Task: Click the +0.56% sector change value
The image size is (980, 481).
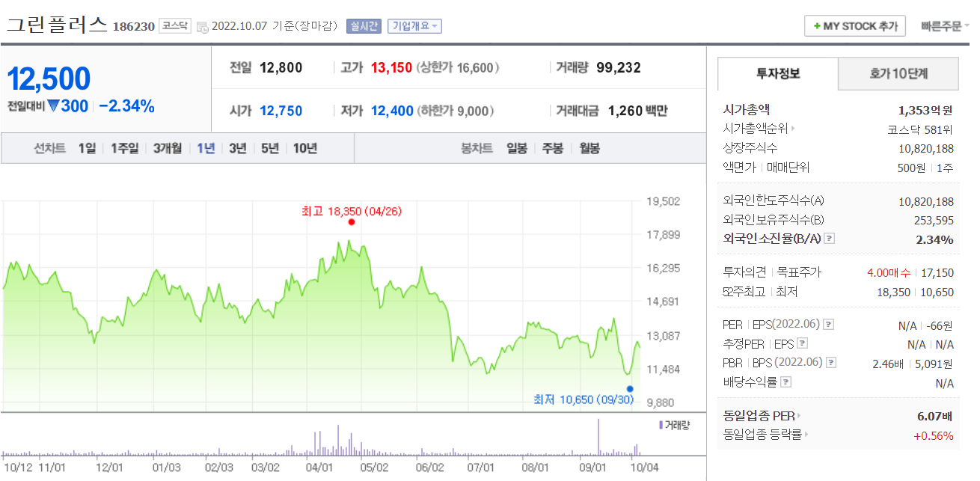Action: [x=933, y=435]
